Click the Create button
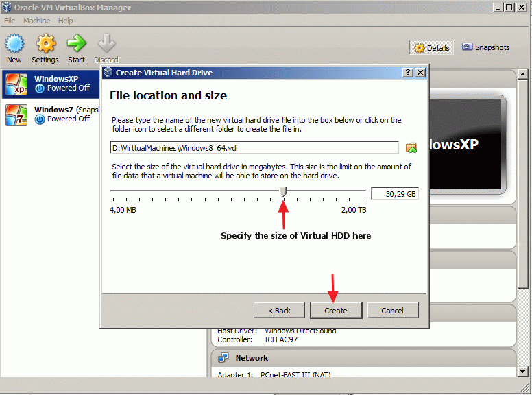The width and height of the screenshot is (532, 395). 336,311
